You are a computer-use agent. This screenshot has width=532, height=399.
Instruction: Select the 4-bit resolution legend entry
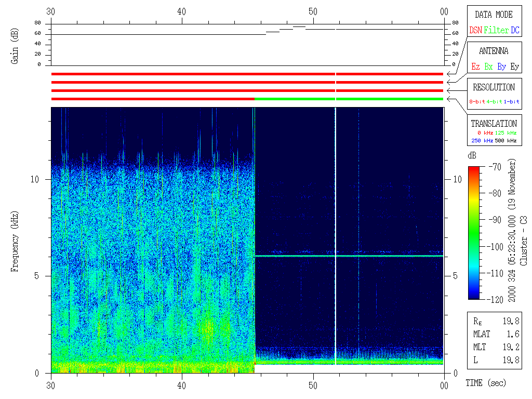pyautogui.click(x=495, y=102)
